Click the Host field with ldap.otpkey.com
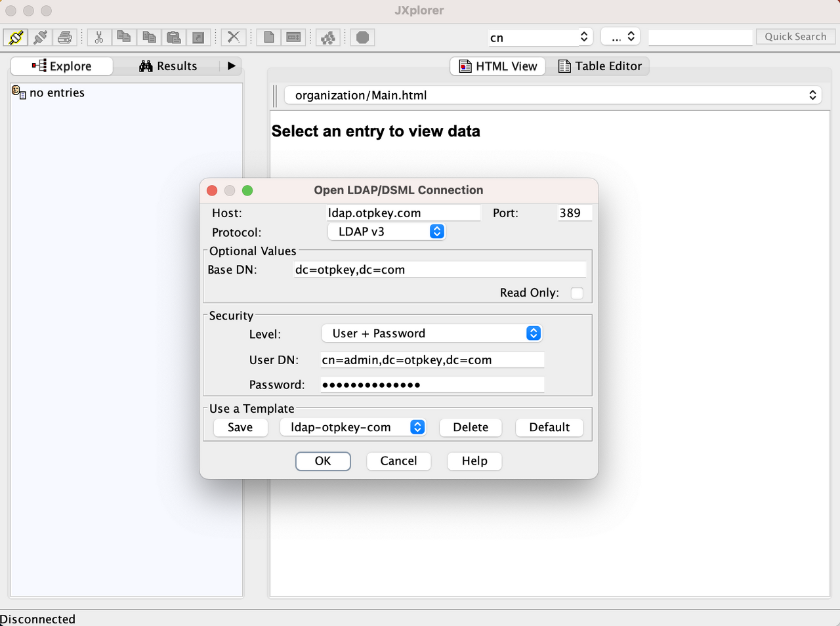Screen dimensions: 840x626 (404, 213)
